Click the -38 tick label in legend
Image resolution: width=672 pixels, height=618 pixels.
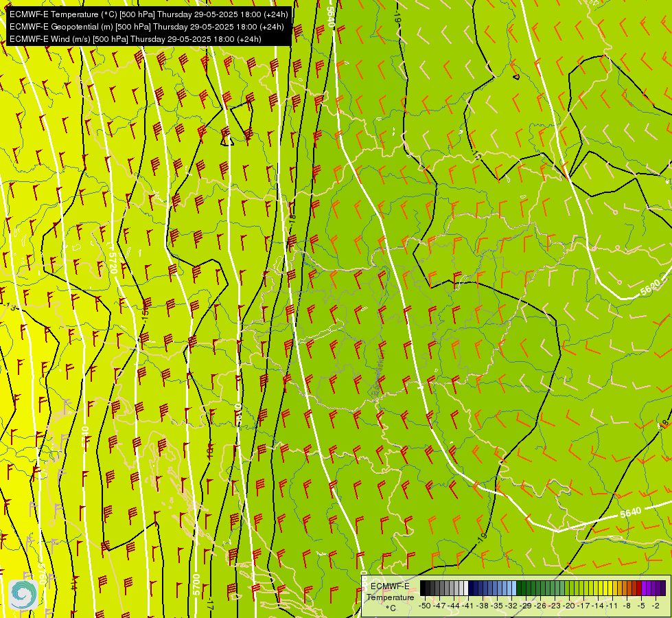(483, 606)
